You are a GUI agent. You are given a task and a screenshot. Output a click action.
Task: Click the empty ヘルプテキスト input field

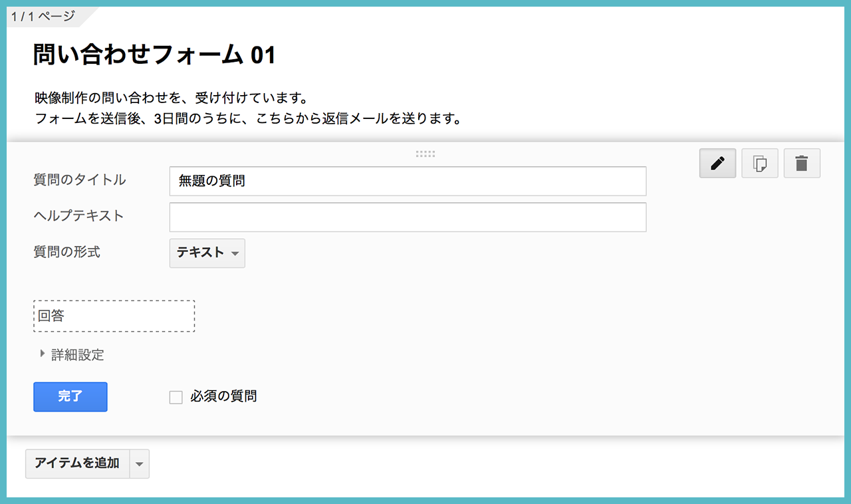(408, 217)
